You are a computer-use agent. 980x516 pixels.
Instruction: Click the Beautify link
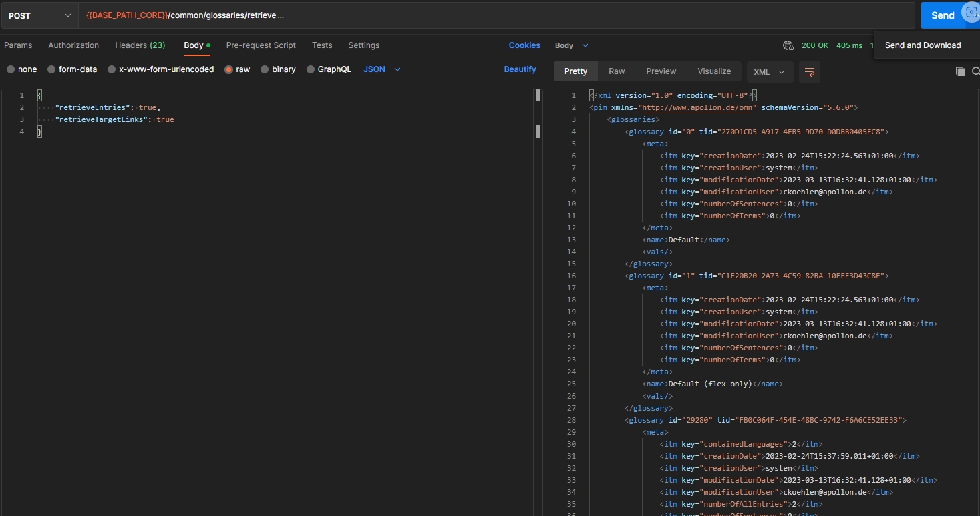pyautogui.click(x=520, y=69)
